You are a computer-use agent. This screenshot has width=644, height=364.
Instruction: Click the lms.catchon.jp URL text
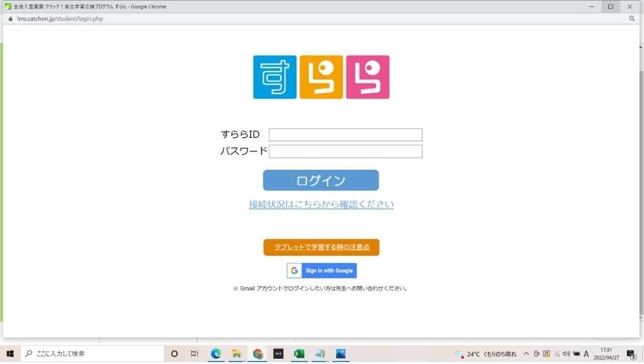click(60, 19)
